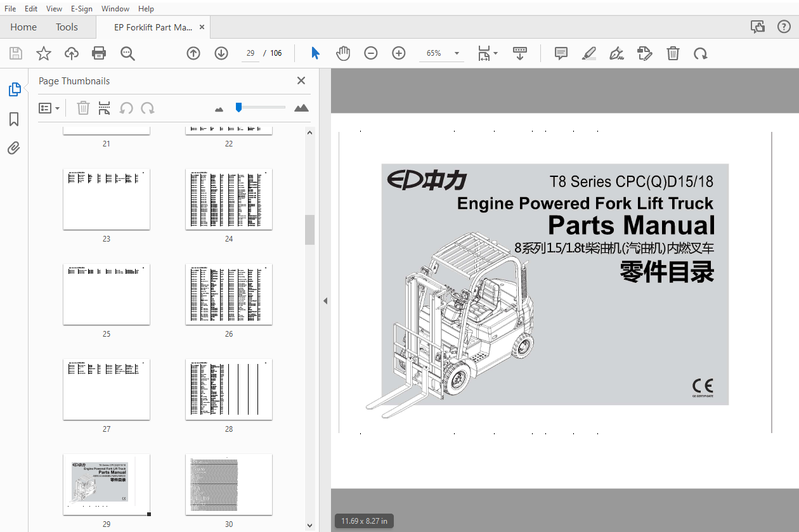The image size is (799, 532).
Task: Delete selected thumbnails via the panel trash icon
Action: pyautogui.click(x=83, y=108)
